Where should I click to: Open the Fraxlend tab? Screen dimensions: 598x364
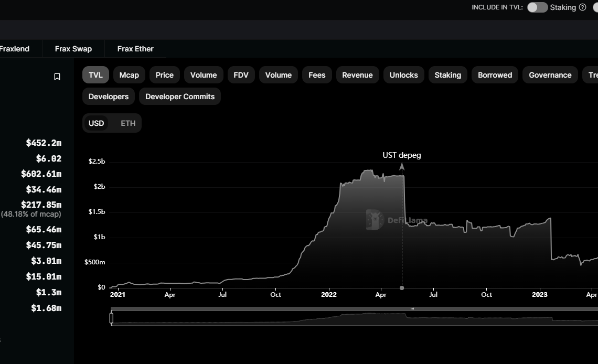[x=15, y=49]
